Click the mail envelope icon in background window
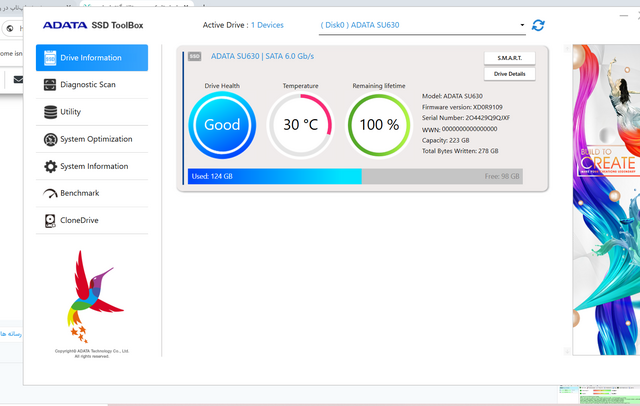The width and height of the screenshot is (640, 406). point(18,79)
